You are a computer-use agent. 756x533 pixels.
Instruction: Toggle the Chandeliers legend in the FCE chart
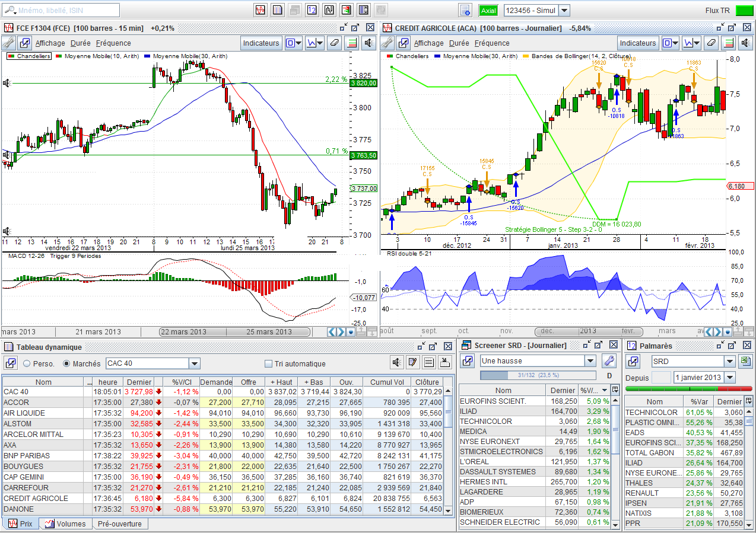(x=29, y=56)
